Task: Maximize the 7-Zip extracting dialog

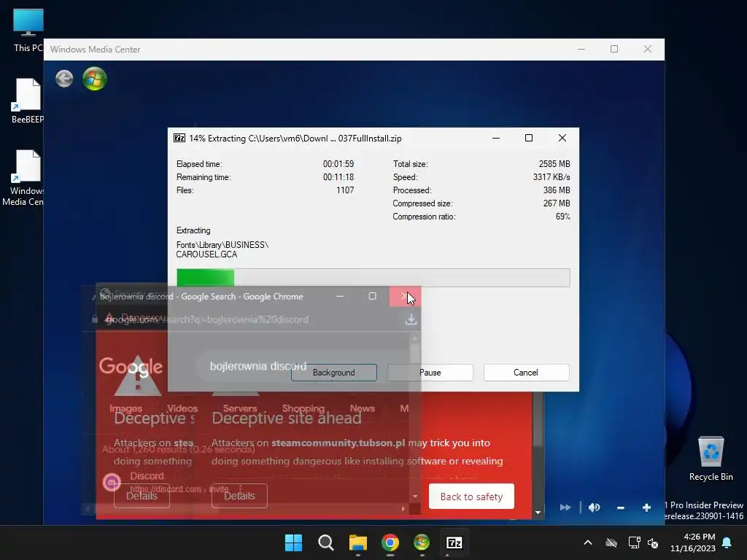Action: tap(529, 138)
